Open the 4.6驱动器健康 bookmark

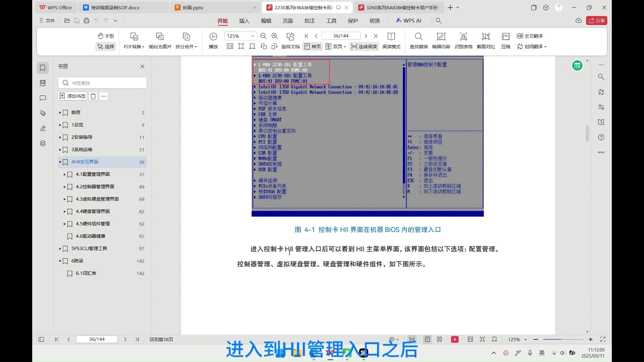91,237
